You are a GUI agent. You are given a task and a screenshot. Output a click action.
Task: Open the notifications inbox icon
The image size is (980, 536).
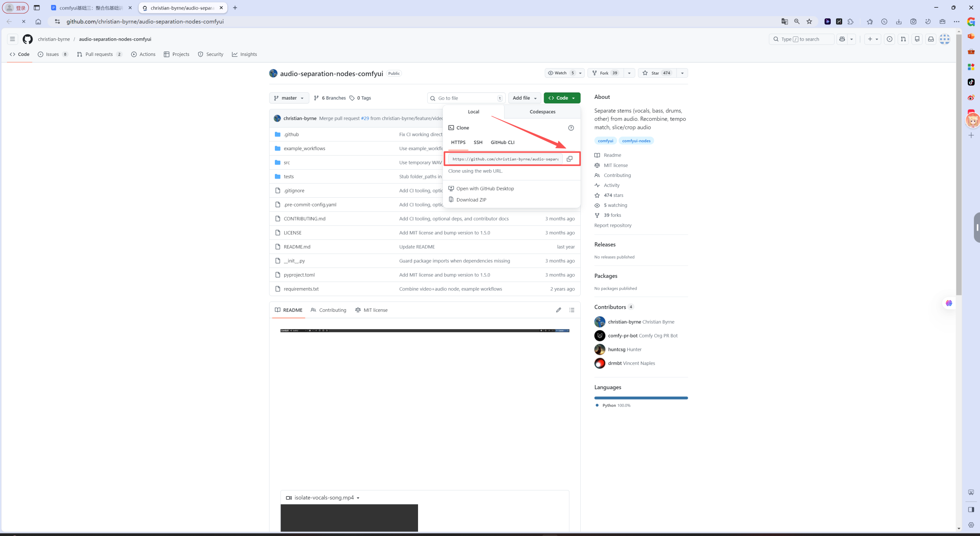tap(931, 39)
